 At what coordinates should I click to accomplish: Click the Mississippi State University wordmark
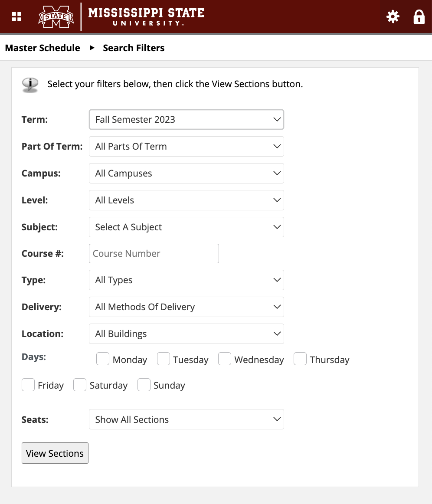point(146,17)
